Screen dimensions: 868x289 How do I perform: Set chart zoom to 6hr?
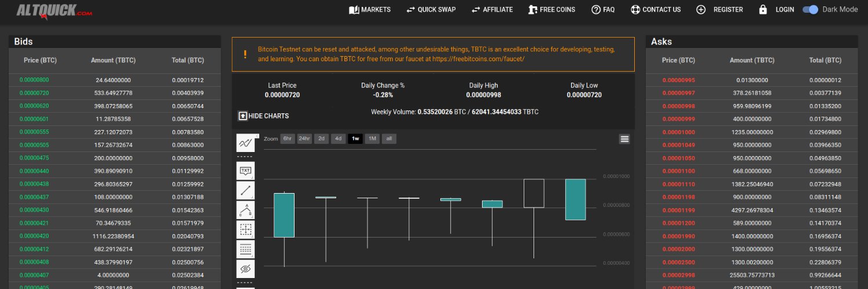(288, 139)
